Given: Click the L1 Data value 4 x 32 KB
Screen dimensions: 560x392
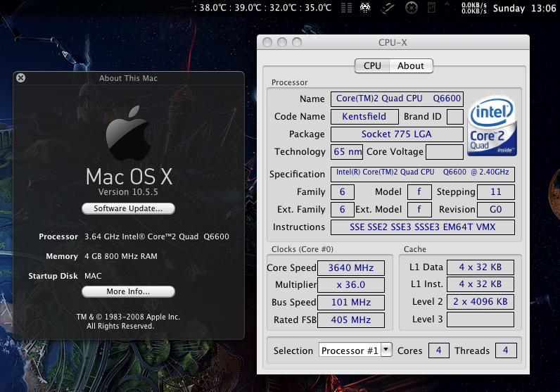Looking at the screenshot, I should (481, 267).
